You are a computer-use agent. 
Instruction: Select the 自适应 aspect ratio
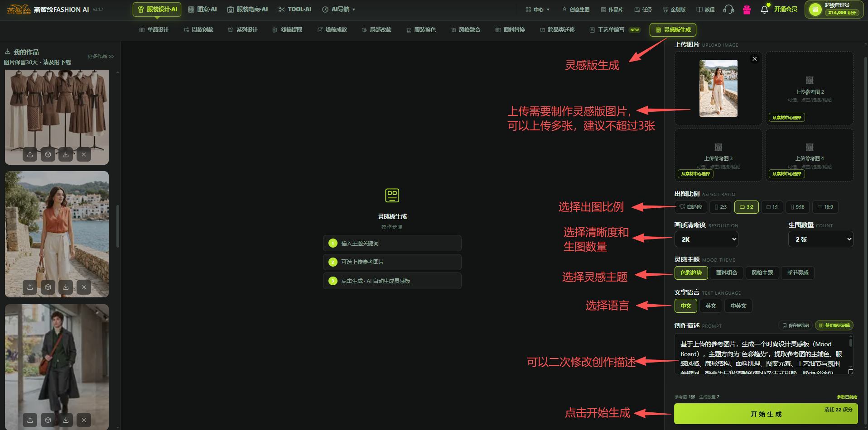[690, 207]
